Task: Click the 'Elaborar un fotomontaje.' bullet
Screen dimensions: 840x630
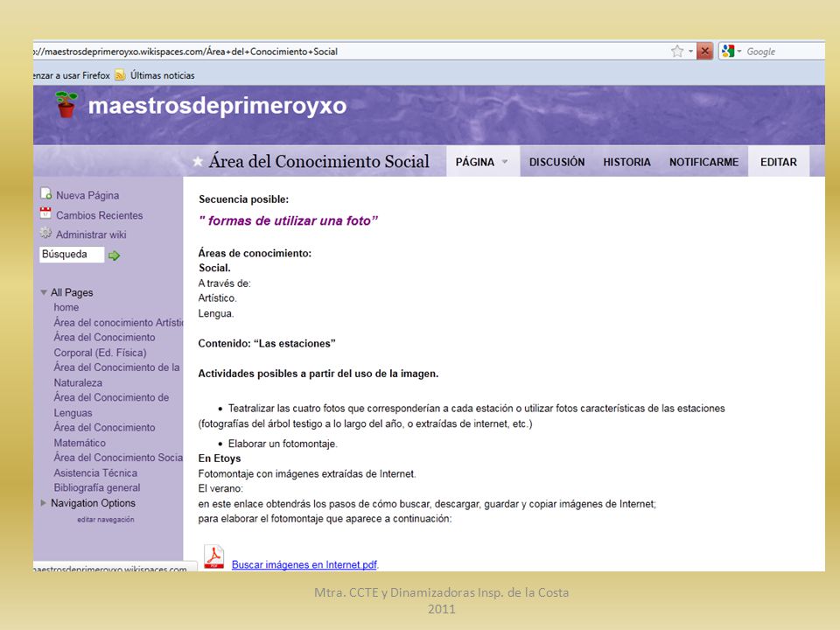Action: click(x=283, y=444)
